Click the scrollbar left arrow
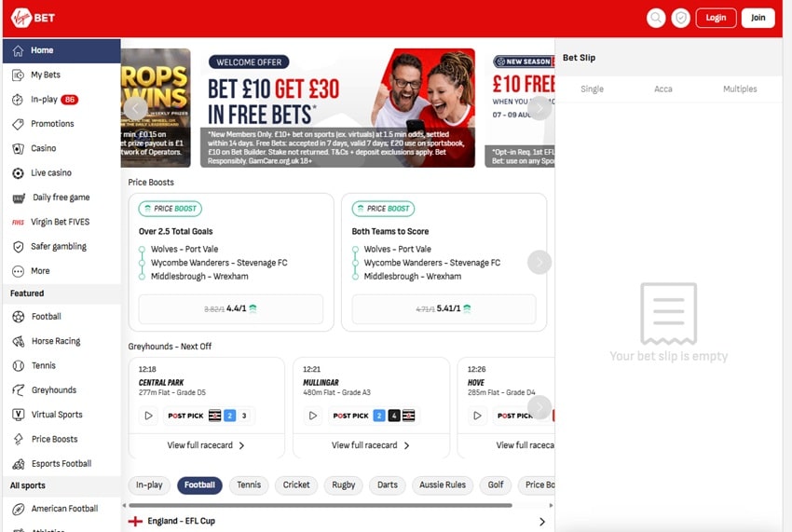 click(x=124, y=505)
